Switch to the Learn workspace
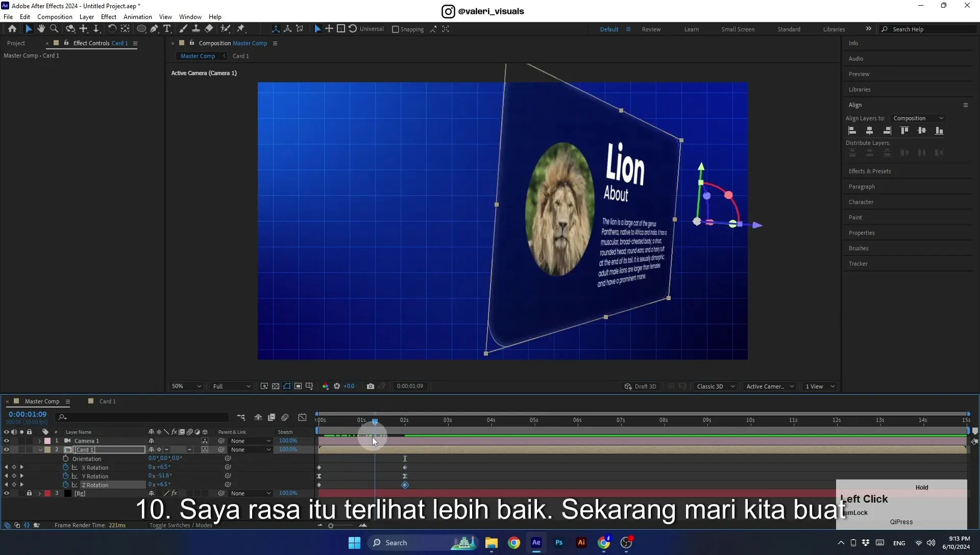This screenshot has width=980, height=555. tap(692, 30)
